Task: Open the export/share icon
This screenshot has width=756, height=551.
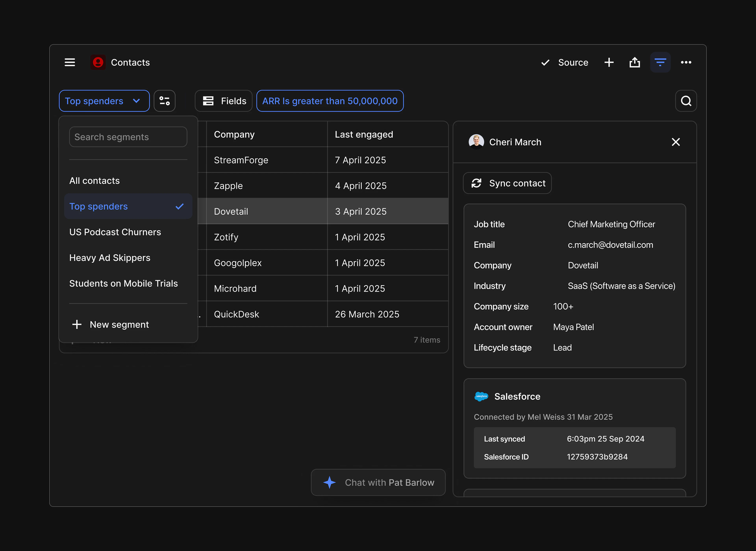Action: coord(635,62)
